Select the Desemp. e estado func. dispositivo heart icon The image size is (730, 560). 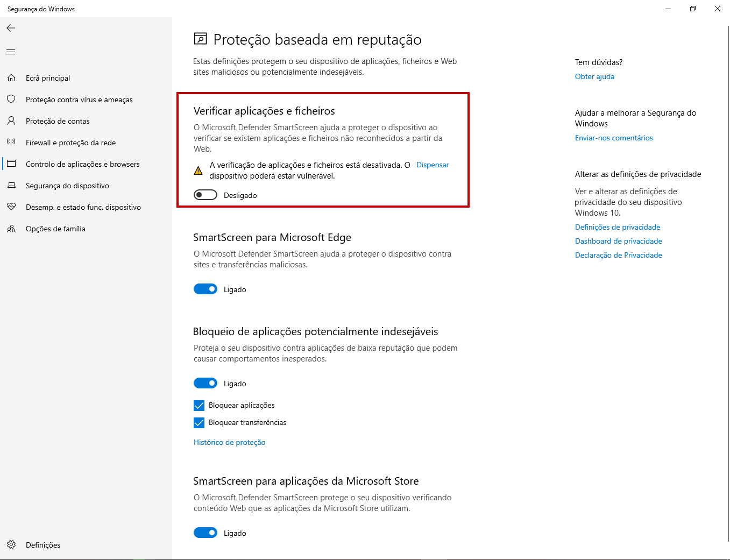[11, 207]
